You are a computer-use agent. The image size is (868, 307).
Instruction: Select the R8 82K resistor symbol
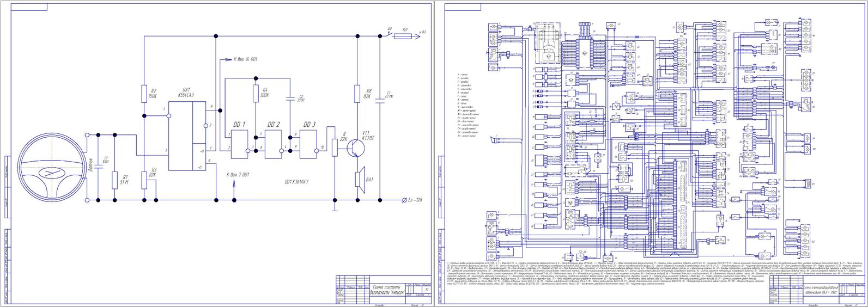coord(357,93)
